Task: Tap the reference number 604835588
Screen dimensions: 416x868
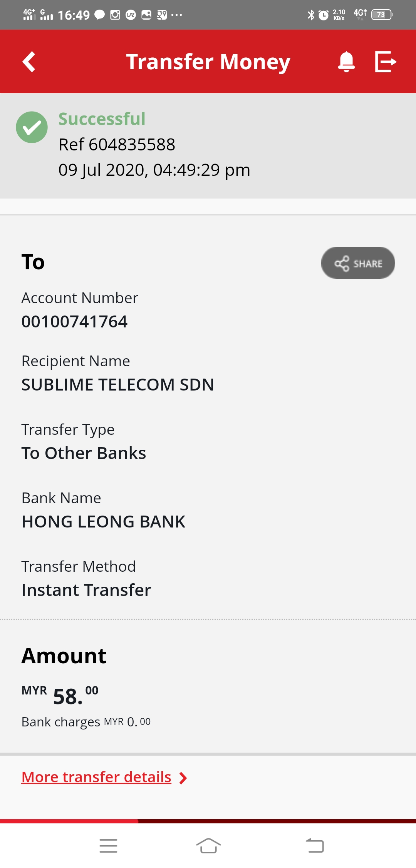Action: point(117,145)
